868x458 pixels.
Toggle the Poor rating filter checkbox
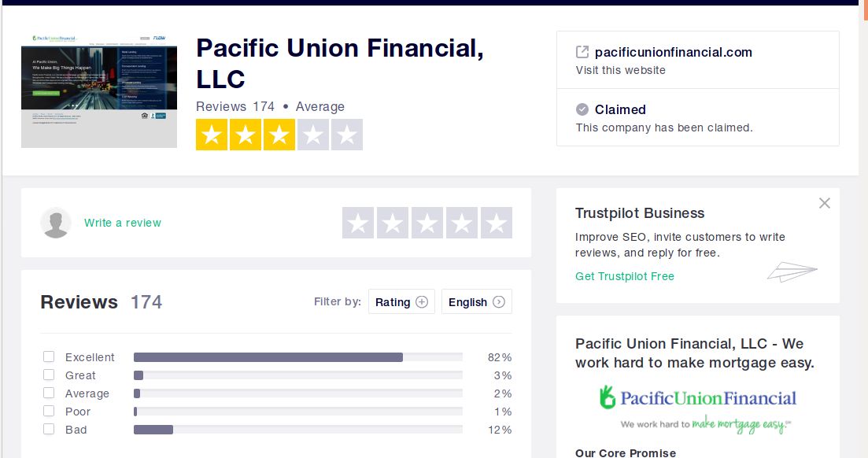(49, 411)
